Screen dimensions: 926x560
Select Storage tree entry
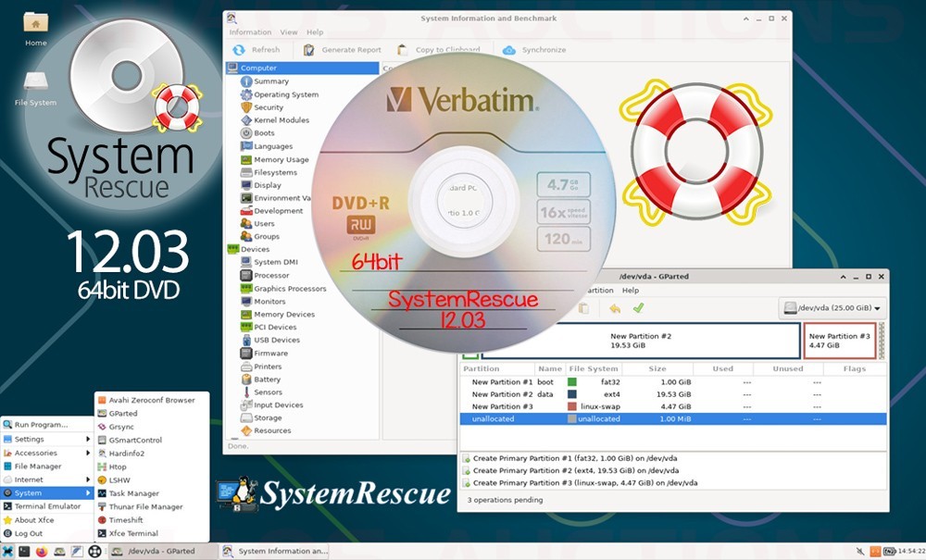[x=268, y=417]
